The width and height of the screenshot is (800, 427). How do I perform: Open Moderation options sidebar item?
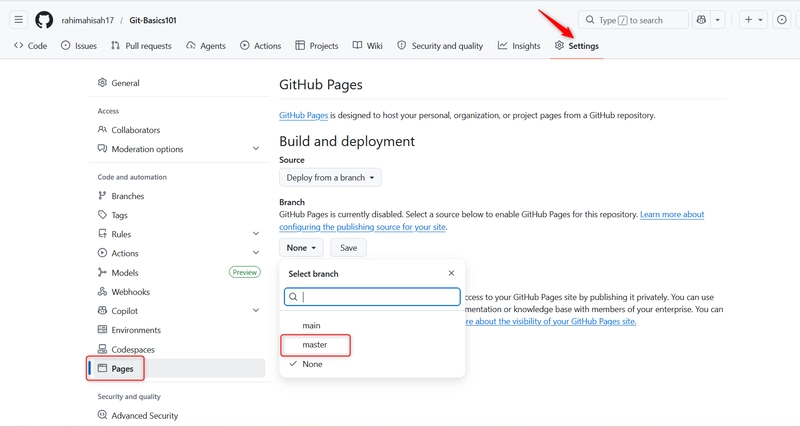pos(147,149)
